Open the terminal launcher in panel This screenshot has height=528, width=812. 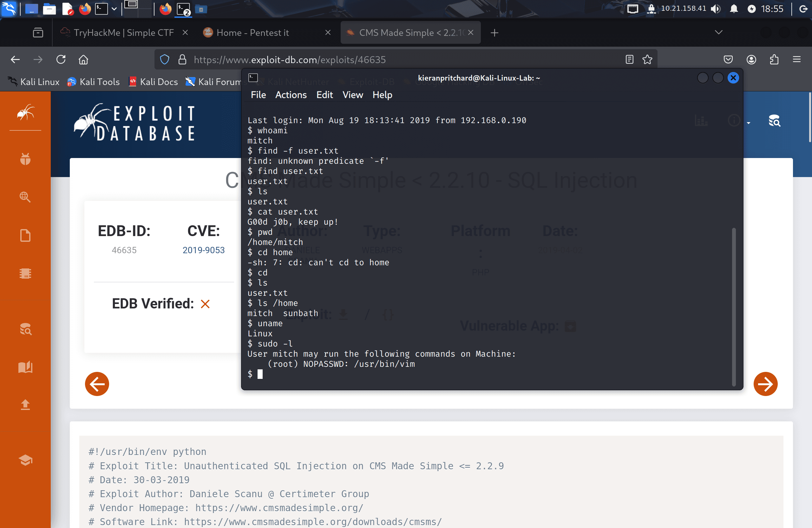click(101, 9)
